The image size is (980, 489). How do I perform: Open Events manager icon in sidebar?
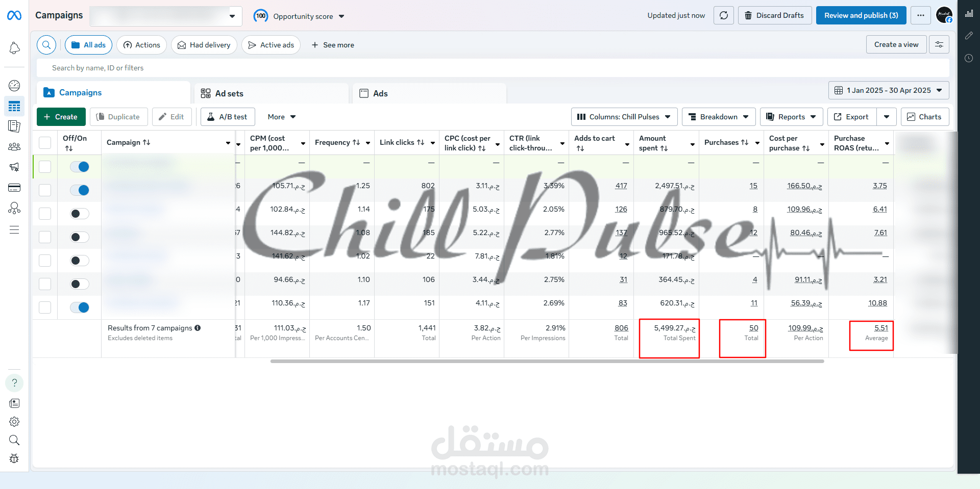tap(14, 208)
